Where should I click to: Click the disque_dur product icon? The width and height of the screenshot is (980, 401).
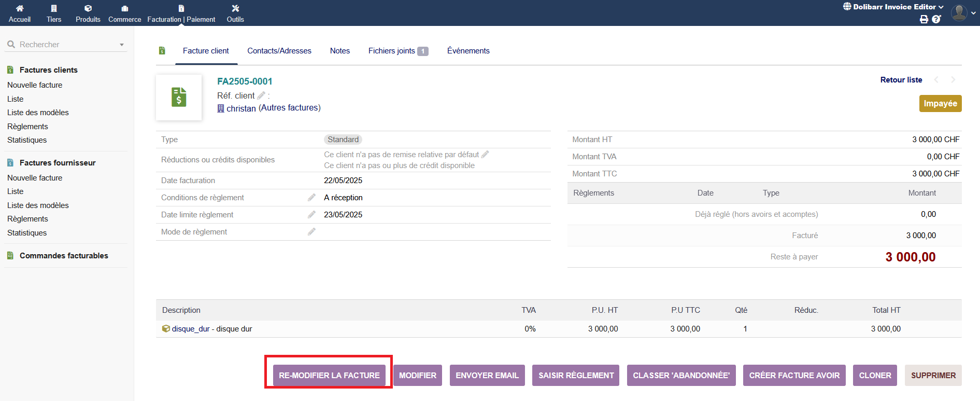click(x=166, y=329)
